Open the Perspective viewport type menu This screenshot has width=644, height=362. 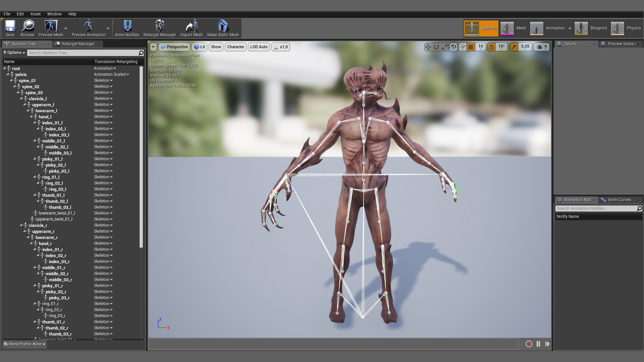coord(174,47)
